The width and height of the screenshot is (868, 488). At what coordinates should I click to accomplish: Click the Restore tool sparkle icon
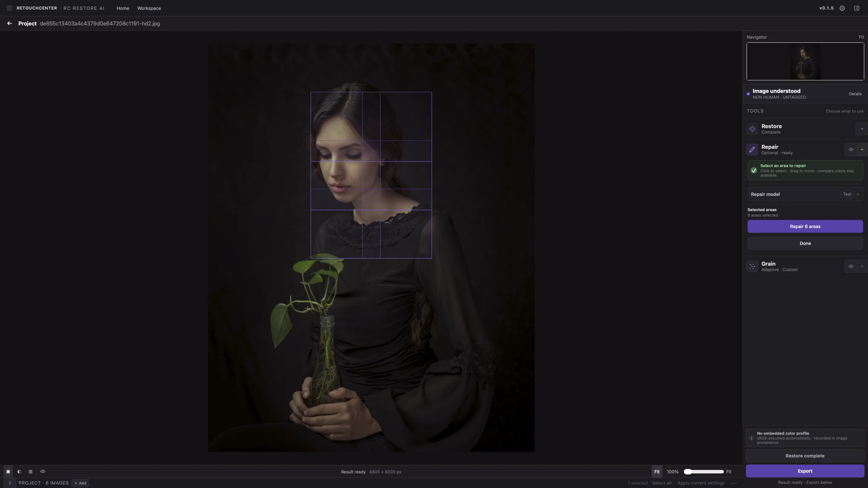click(752, 129)
